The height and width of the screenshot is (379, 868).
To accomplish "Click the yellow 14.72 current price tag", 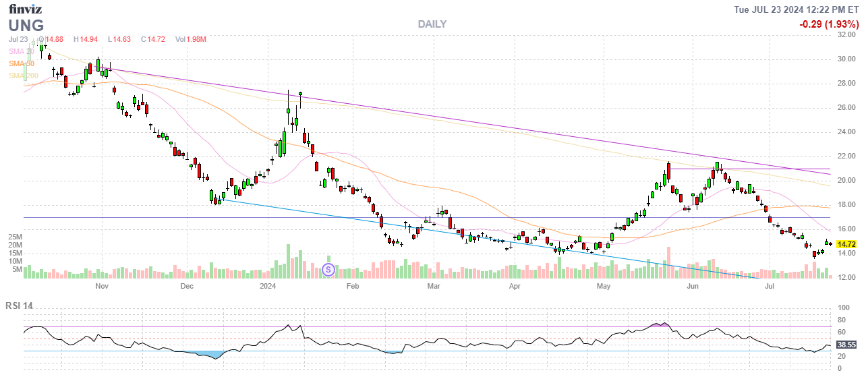I will [847, 244].
